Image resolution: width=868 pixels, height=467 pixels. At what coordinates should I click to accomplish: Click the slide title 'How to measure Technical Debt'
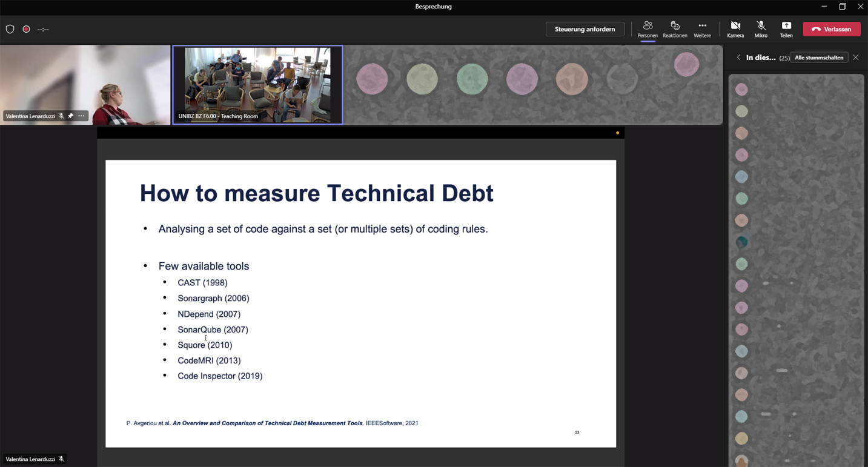click(316, 193)
